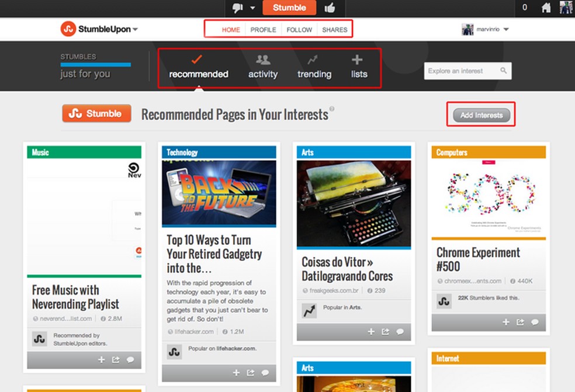Viewport: 575px width, 392px height.
Task: Open the colorful typewriter thumbnail
Action: click(x=354, y=203)
